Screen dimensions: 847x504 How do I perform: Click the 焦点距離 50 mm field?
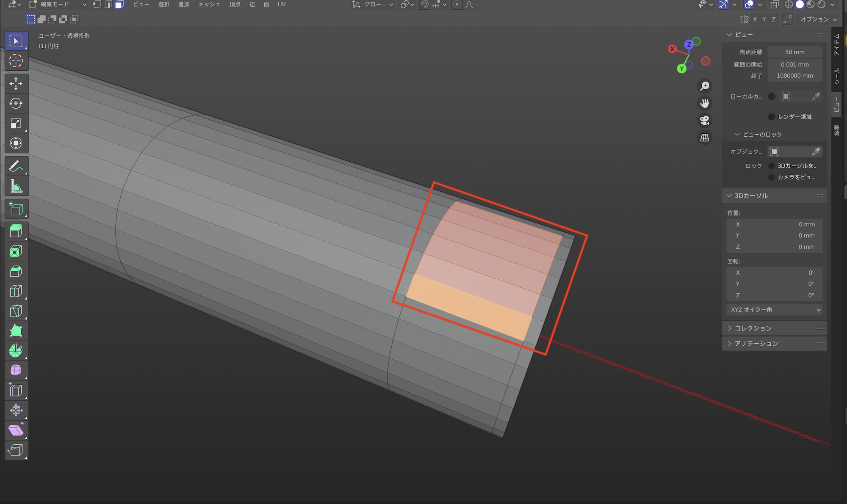[794, 52]
